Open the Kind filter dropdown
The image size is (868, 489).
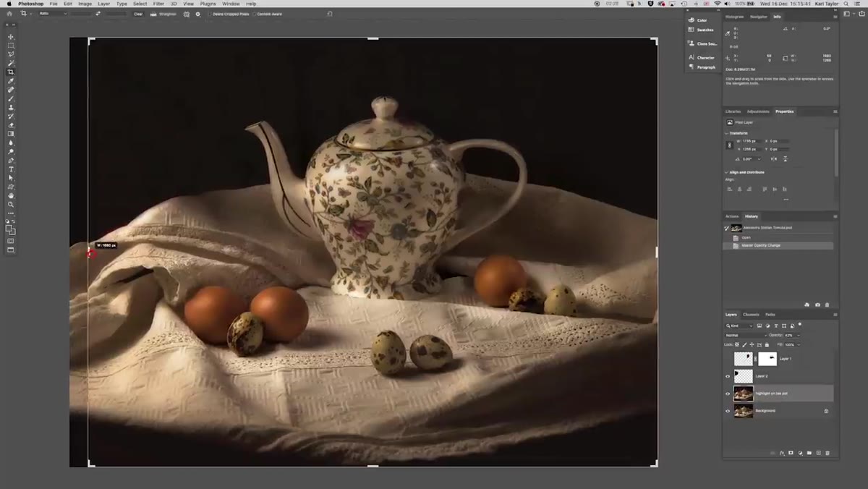[741, 326]
